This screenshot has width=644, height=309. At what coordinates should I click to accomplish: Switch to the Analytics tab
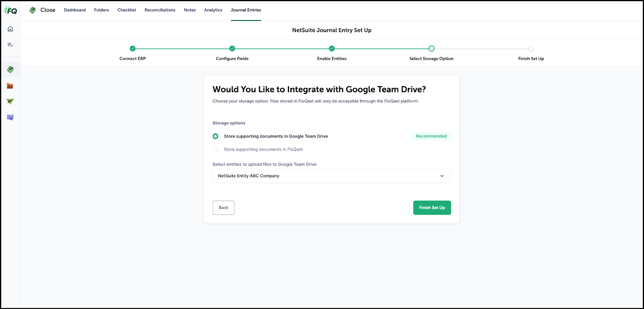tap(213, 10)
